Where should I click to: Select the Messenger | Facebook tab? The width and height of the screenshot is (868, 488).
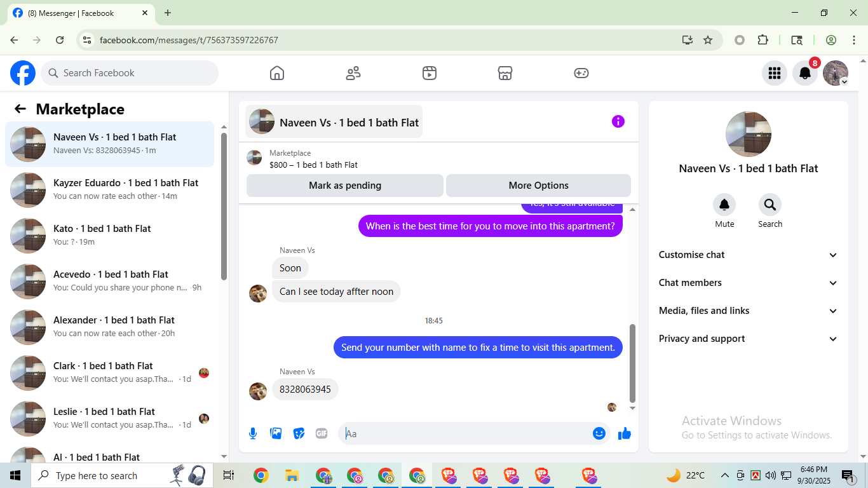tap(81, 13)
